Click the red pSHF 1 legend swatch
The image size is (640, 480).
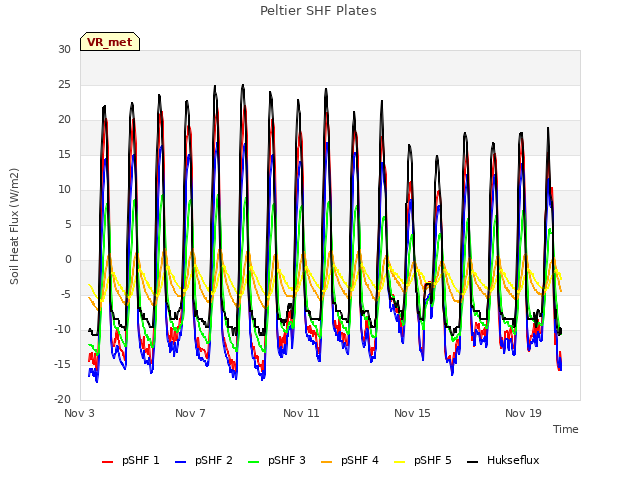(107, 462)
